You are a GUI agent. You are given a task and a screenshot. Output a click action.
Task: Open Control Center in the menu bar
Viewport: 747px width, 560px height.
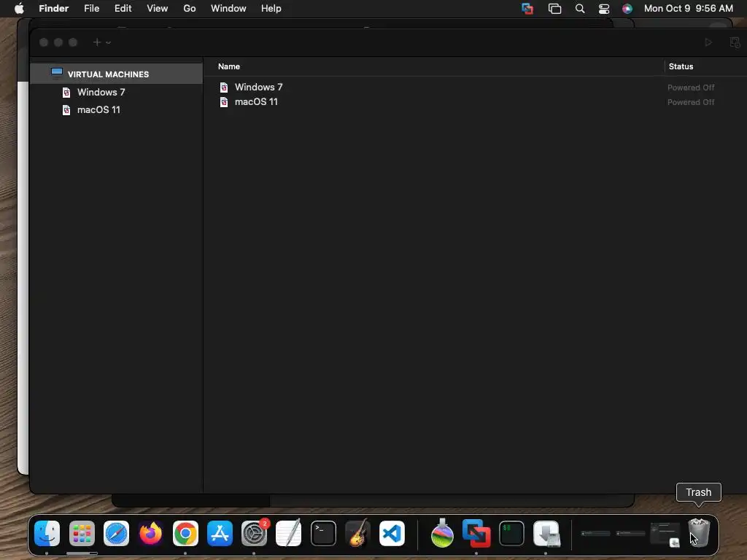(604, 9)
